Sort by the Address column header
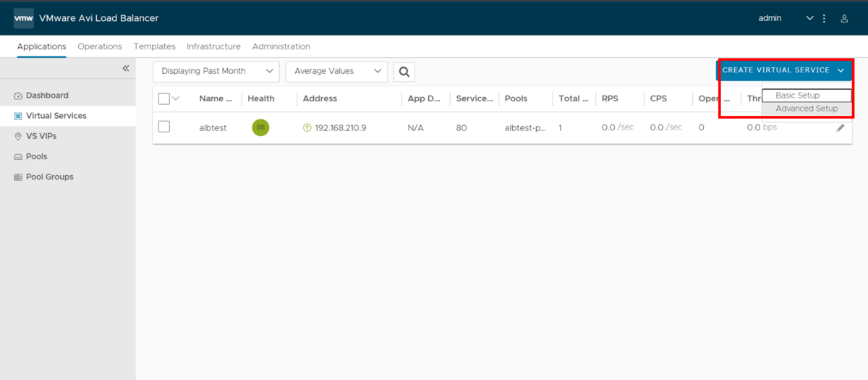 click(320, 98)
